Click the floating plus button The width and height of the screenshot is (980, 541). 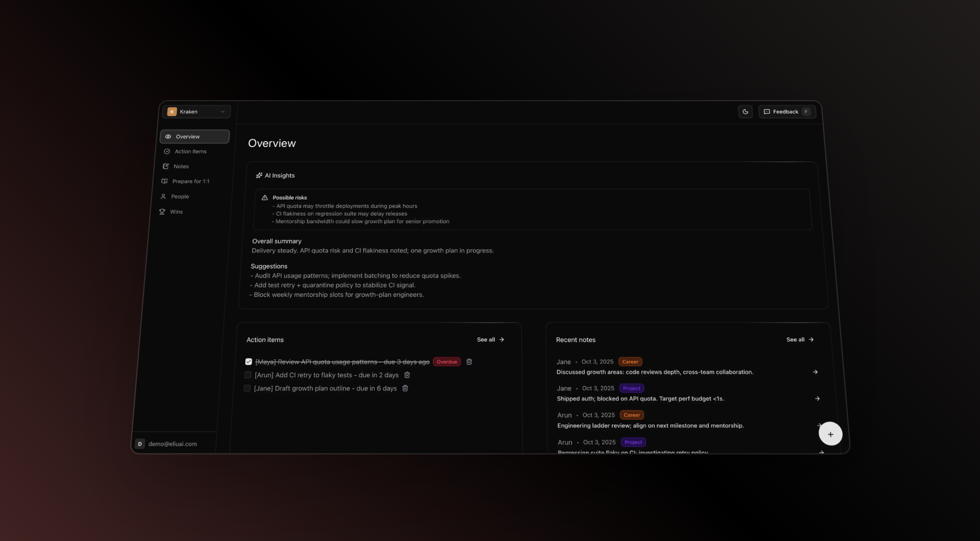pos(830,434)
